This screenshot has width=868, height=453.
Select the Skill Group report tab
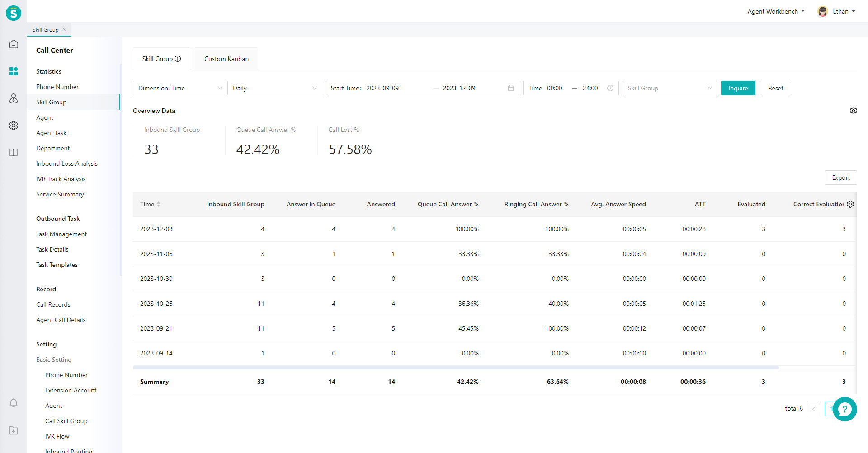coord(161,59)
